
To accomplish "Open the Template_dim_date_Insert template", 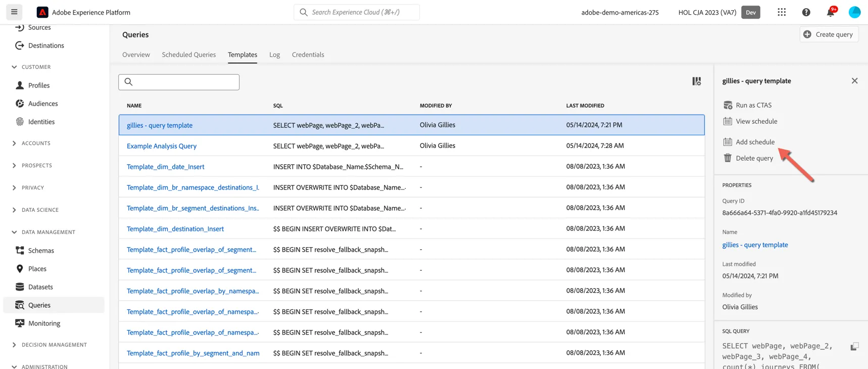I will click(x=165, y=167).
